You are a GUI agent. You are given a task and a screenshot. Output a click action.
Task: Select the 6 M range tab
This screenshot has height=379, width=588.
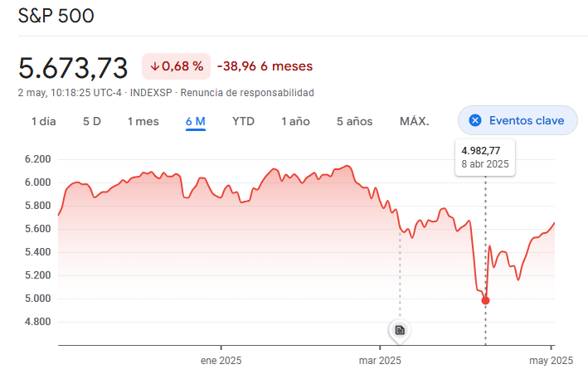pos(196,122)
